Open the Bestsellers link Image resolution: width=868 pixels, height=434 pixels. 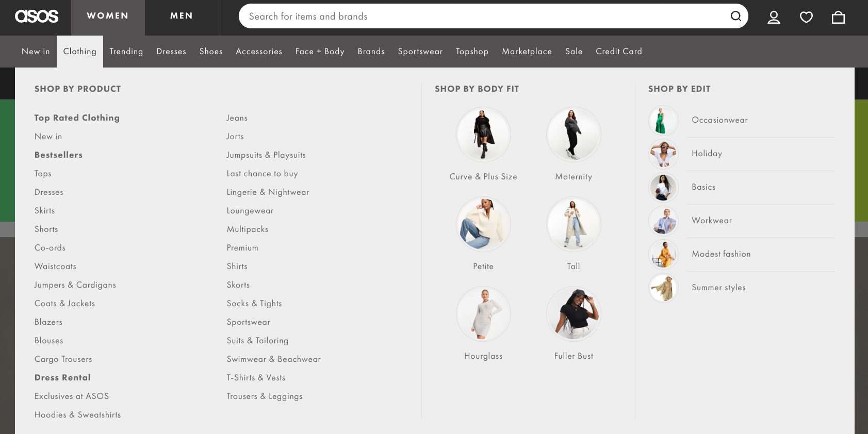[58, 155]
